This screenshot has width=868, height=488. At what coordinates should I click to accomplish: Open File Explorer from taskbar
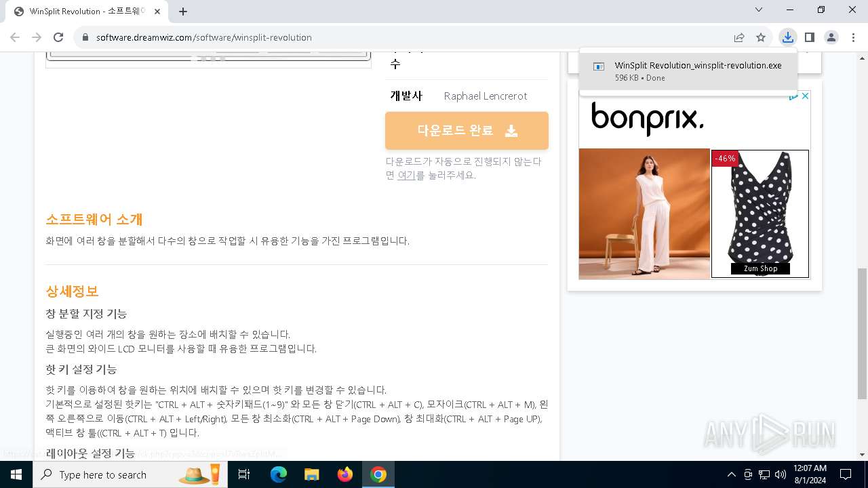[x=311, y=474]
